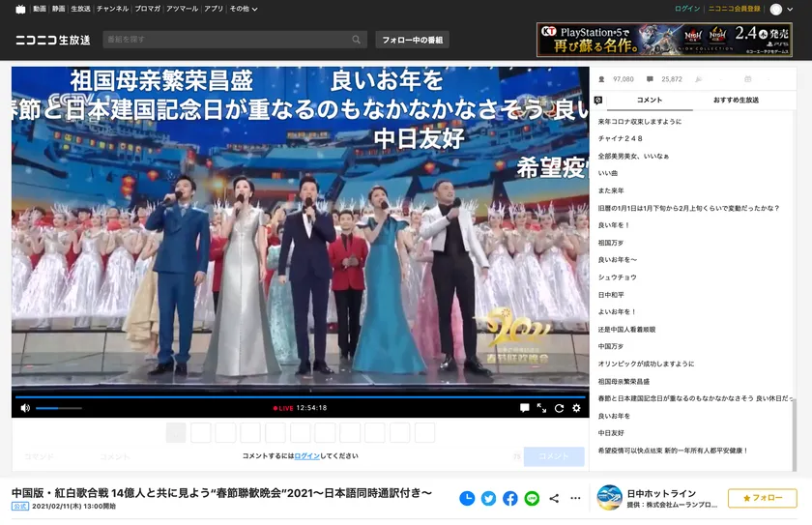Share the broadcast via LINE

click(532, 498)
